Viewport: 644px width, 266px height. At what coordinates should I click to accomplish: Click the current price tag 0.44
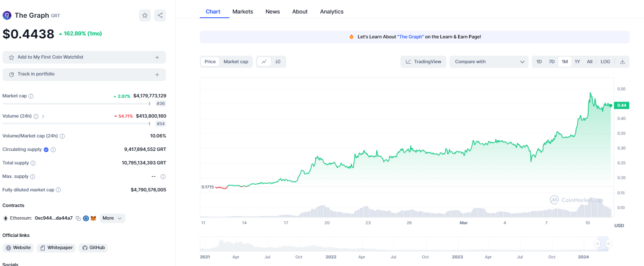[x=622, y=105]
